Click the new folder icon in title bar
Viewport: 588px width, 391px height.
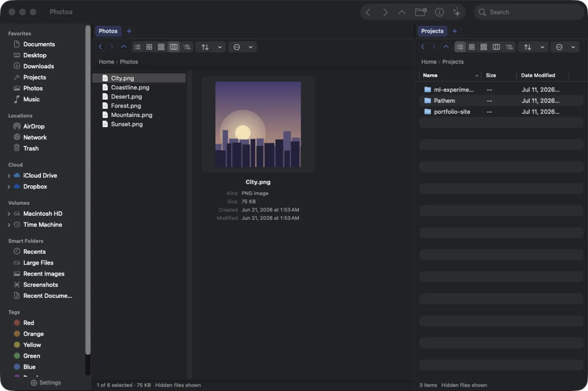(x=421, y=12)
